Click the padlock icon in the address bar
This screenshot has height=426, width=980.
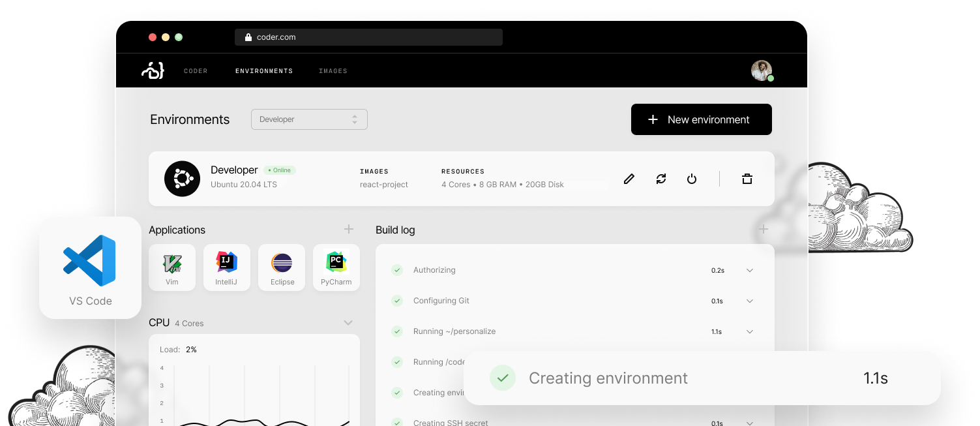[248, 37]
